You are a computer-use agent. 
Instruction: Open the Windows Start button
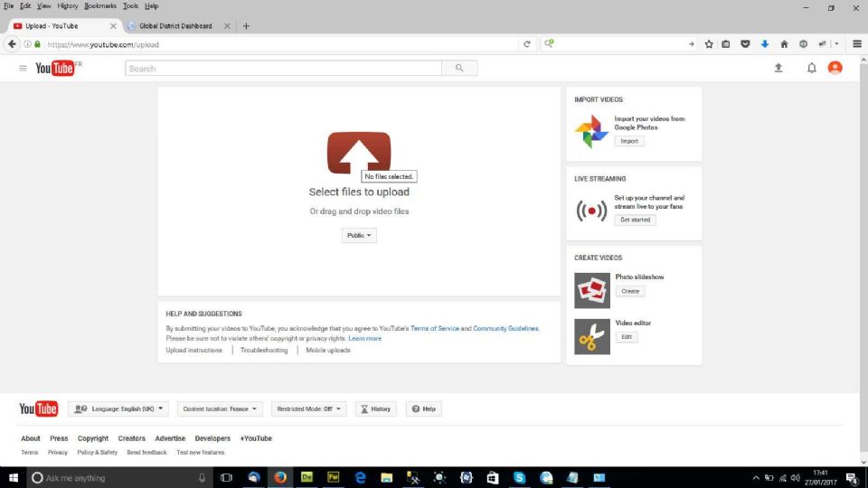pos(14,477)
